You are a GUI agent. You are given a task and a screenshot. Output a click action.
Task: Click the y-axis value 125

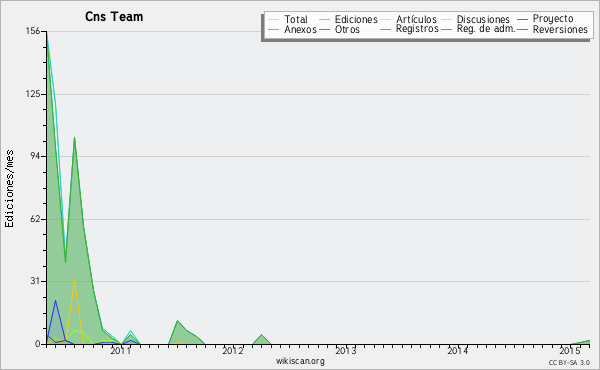tap(33, 94)
